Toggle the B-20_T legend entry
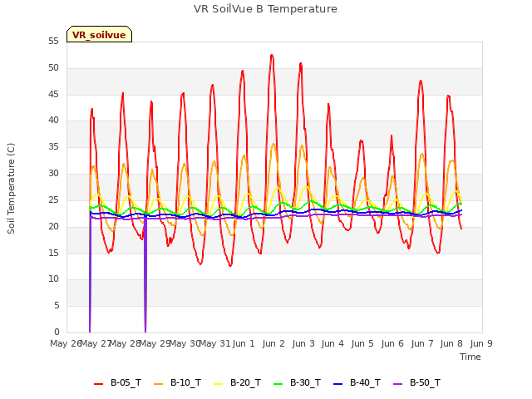532x399 pixels. [237, 382]
